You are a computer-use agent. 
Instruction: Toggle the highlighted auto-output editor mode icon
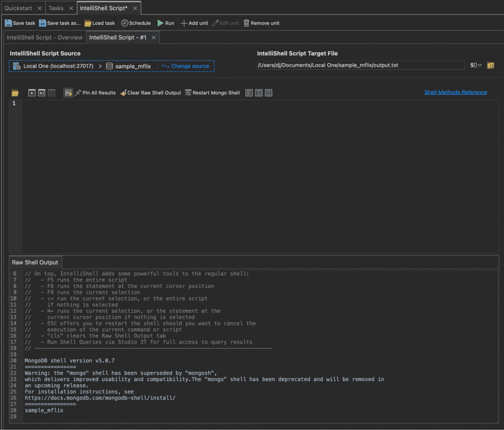(x=68, y=92)
